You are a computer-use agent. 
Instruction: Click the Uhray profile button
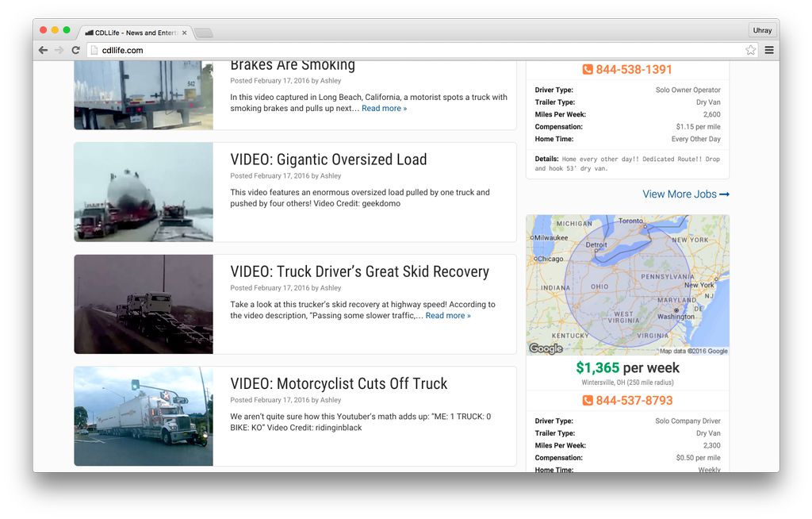coord(762,31)
